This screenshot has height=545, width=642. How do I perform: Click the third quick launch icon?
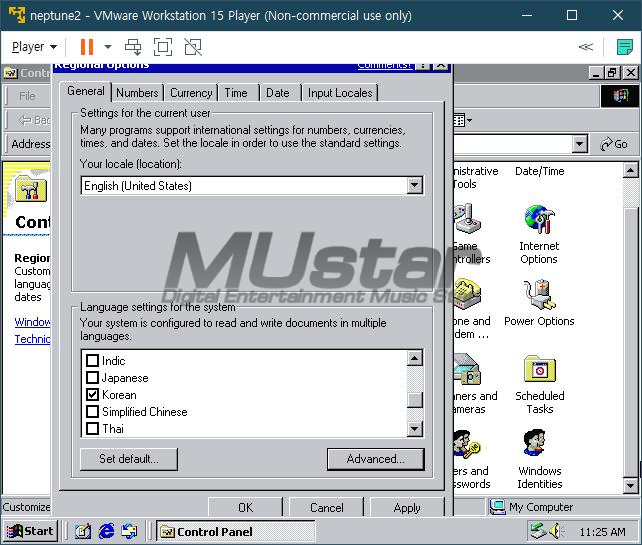(130, 531)
